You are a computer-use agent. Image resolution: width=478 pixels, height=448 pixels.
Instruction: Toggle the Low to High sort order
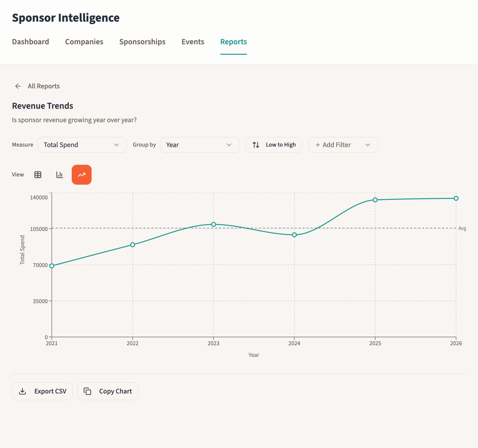[274, 145]
